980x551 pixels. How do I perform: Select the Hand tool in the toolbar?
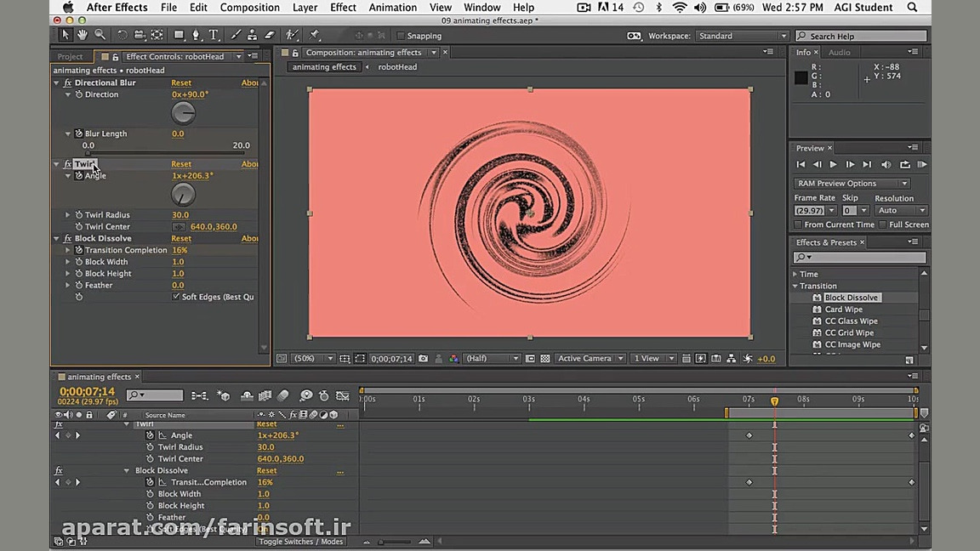click(83, 35)
